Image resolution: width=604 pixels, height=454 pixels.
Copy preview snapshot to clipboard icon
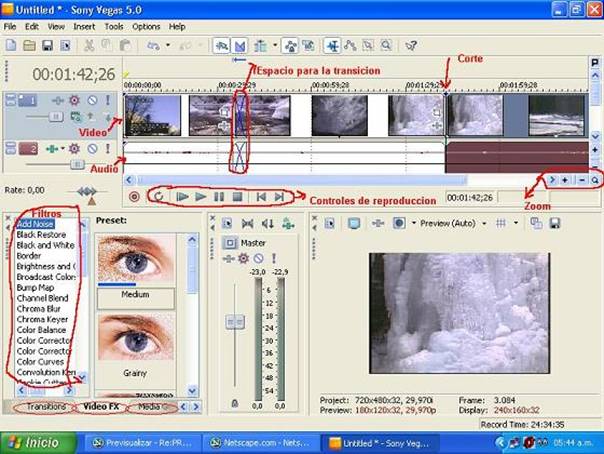(x=537, y=223)
